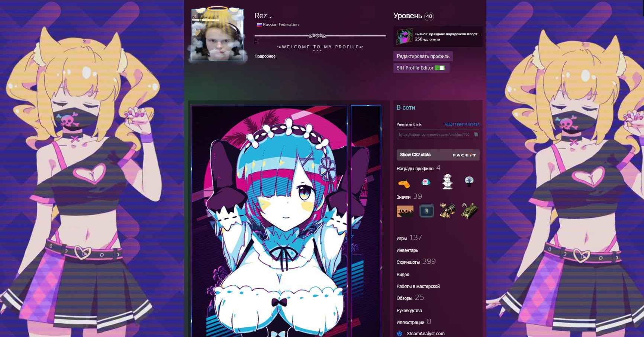644x337 pixels.
Task: Toggle the SIH Profile Editor switch
Action: [439, 68]
